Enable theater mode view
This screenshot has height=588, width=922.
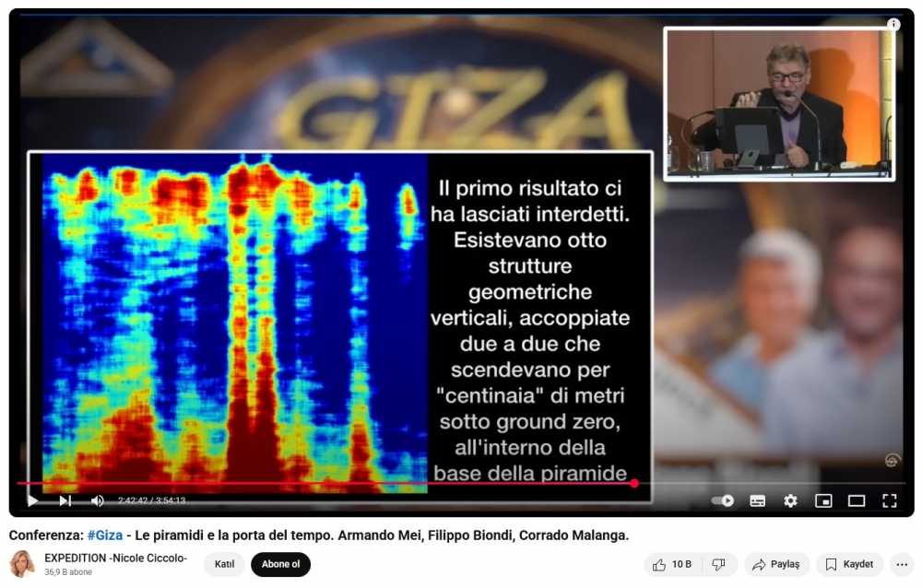pyautogui.click(x=857, y=500)
